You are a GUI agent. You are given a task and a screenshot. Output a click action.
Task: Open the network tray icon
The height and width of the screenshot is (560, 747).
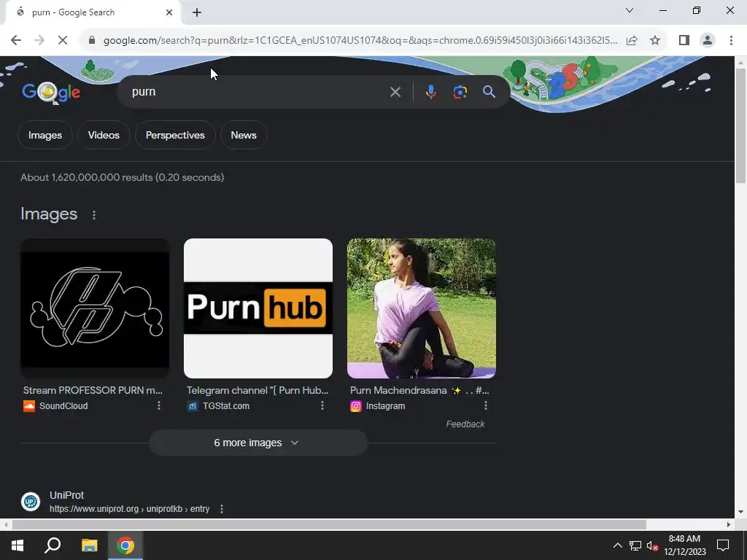pos(635,545)
